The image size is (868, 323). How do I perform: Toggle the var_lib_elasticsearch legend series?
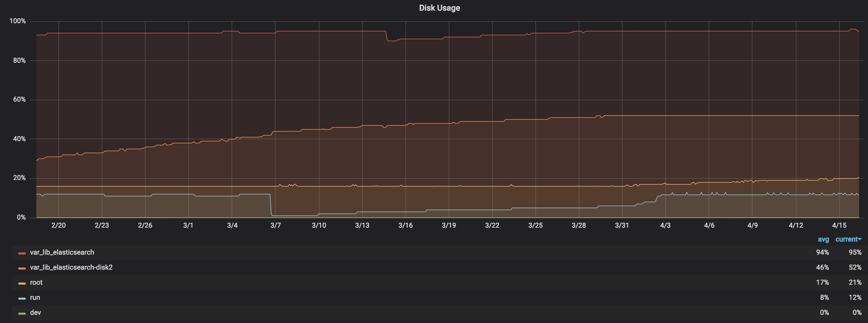click(x=62, y=252)
